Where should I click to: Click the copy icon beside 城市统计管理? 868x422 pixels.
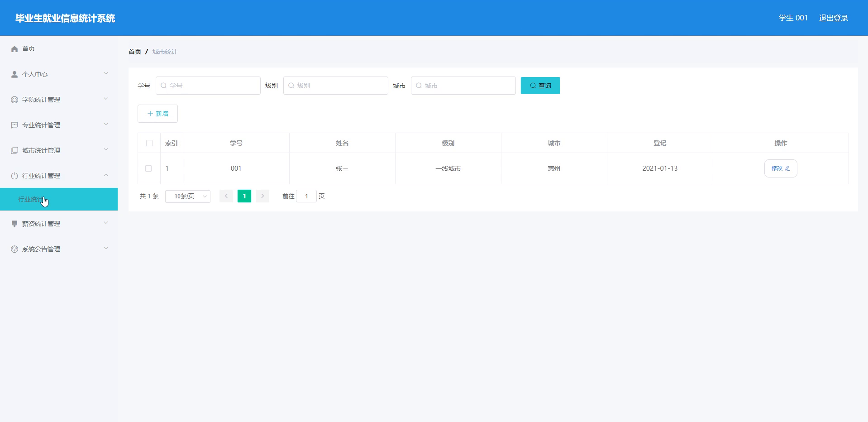(14, 150)
